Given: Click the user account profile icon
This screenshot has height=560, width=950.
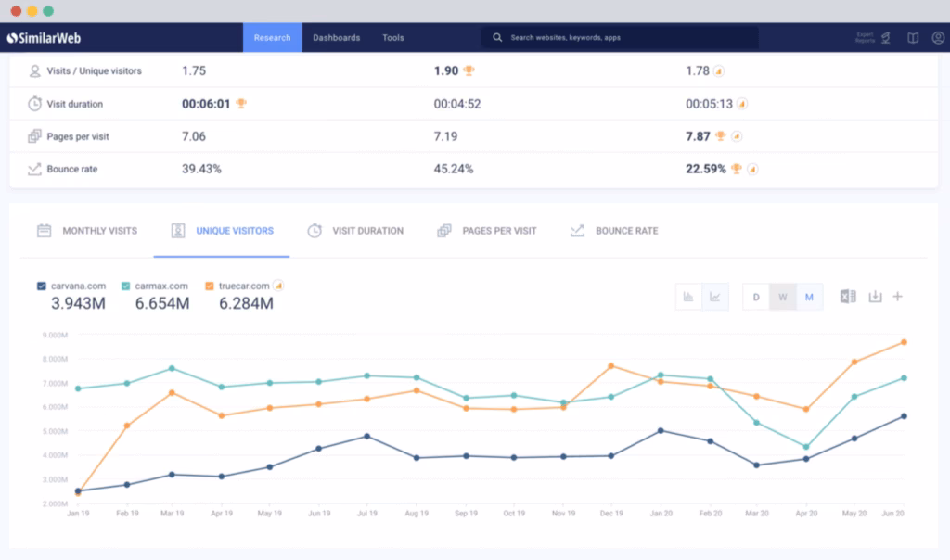Looking at the screenshot, I should point(937,38).
